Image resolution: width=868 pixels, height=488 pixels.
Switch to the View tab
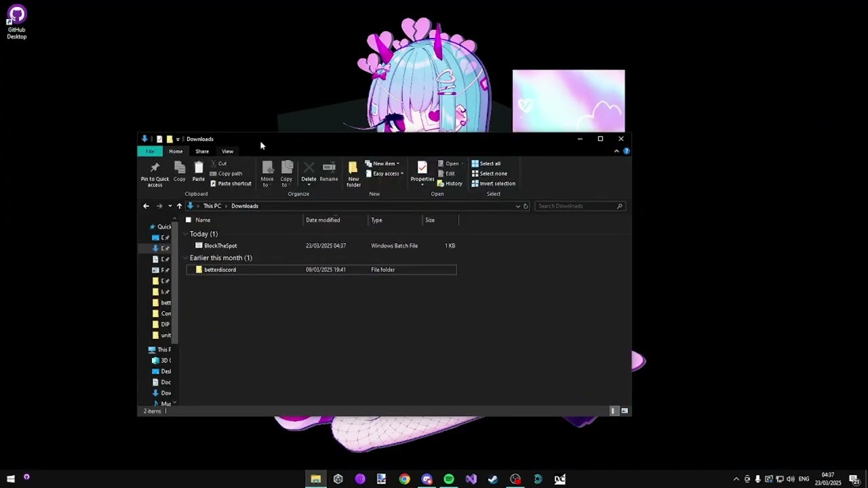pyautogui.click(x=228, y=151)
